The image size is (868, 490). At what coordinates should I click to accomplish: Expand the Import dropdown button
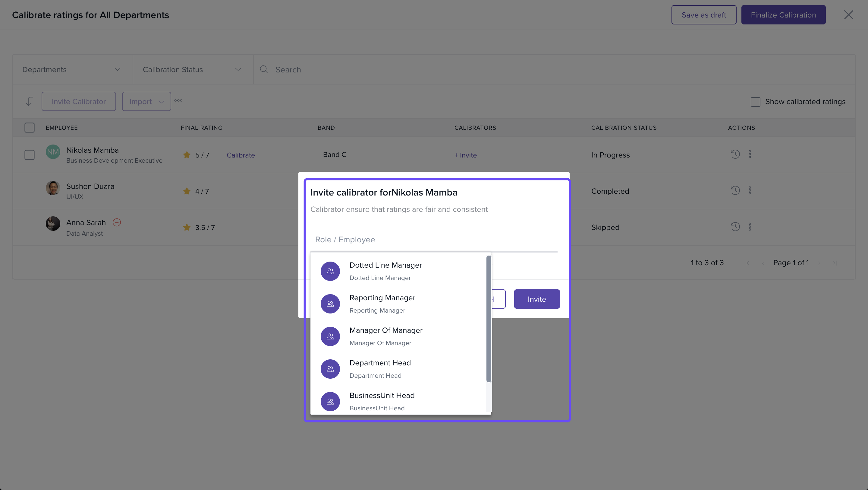coord(146,101)
